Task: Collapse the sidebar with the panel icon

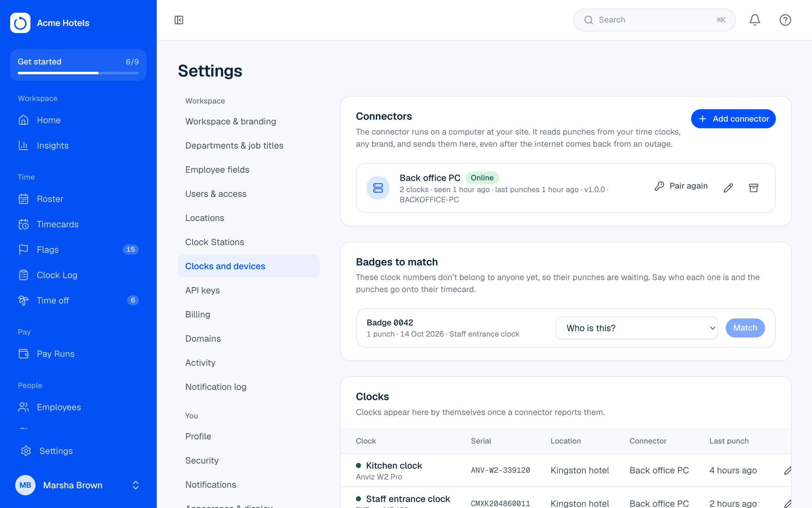Action: coord(179,20)
